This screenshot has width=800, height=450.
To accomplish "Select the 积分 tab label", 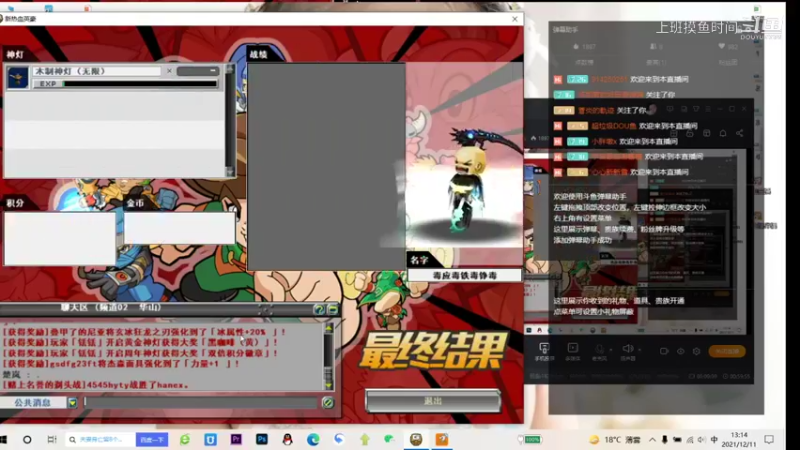I will 15,203.
